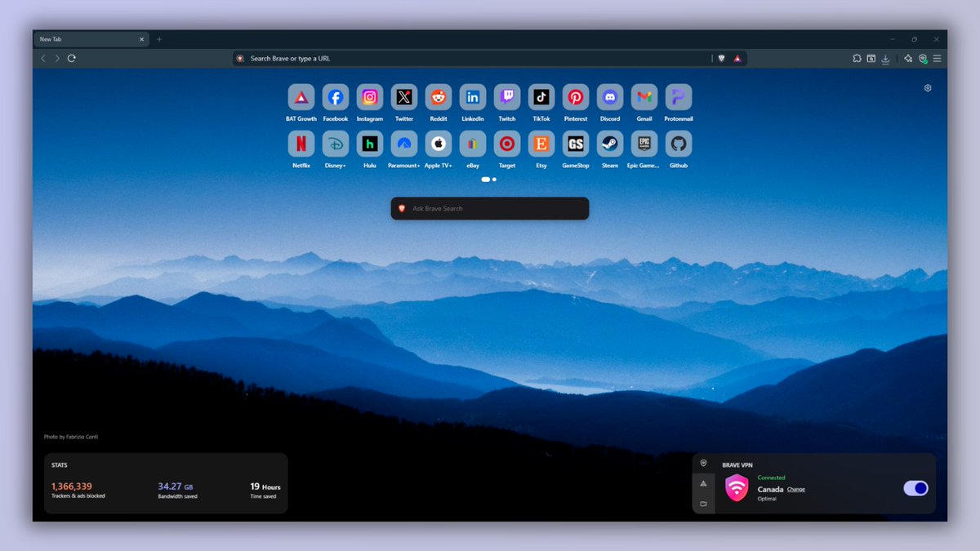The height and width of the screenshot is (551, 980).
Task: Select the Talk camera tab in widget sidebar
Action: click(x=703, y=504)
